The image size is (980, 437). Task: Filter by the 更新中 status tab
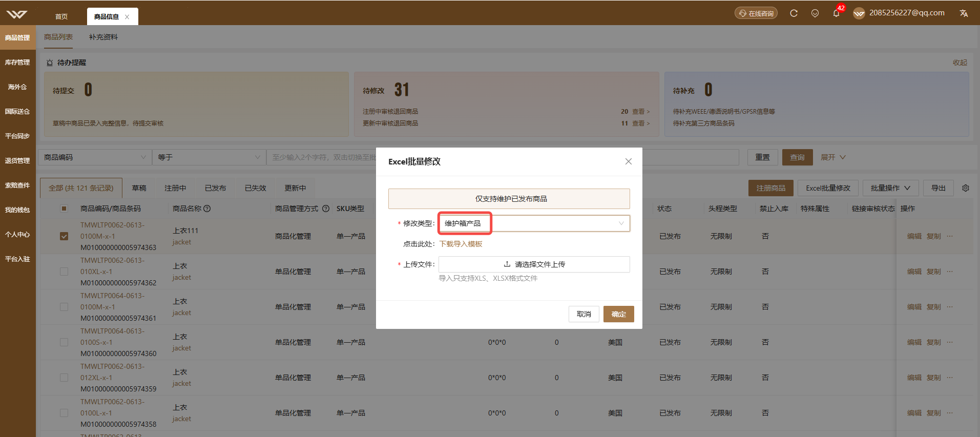(296, 188)
